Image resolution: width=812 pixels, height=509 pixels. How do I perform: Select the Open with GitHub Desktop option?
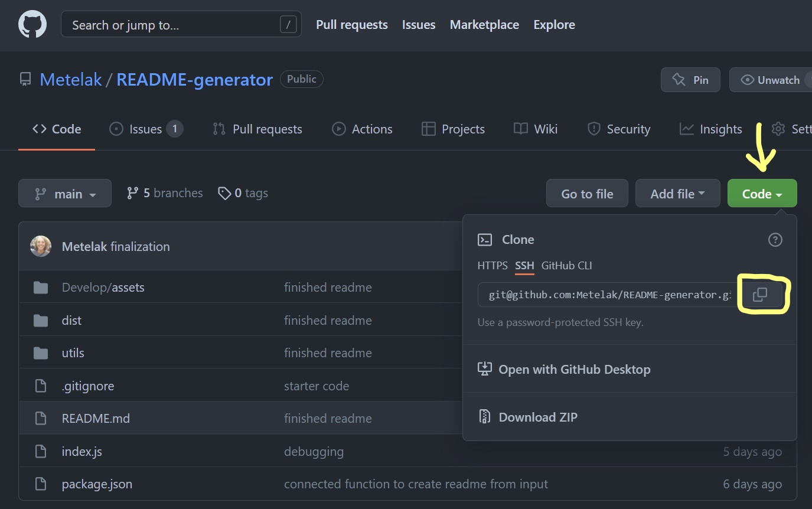tap(574, 368)
